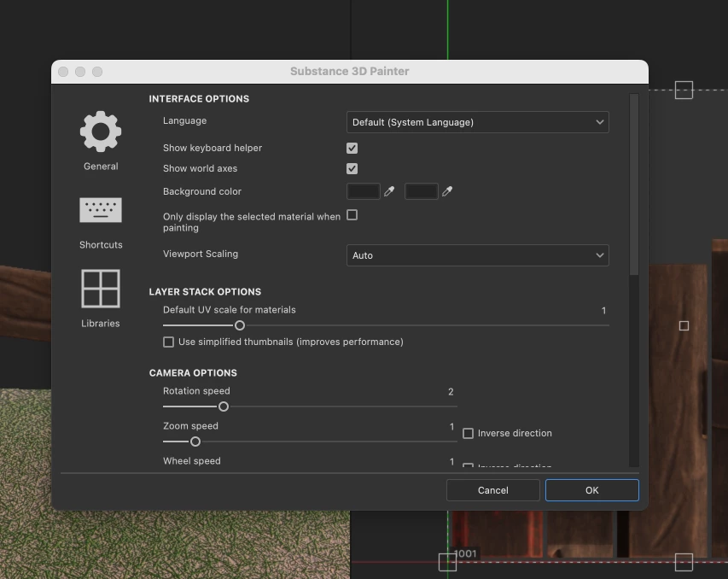
Task: Click the Rotation speed slider handle
Action: 224,406
